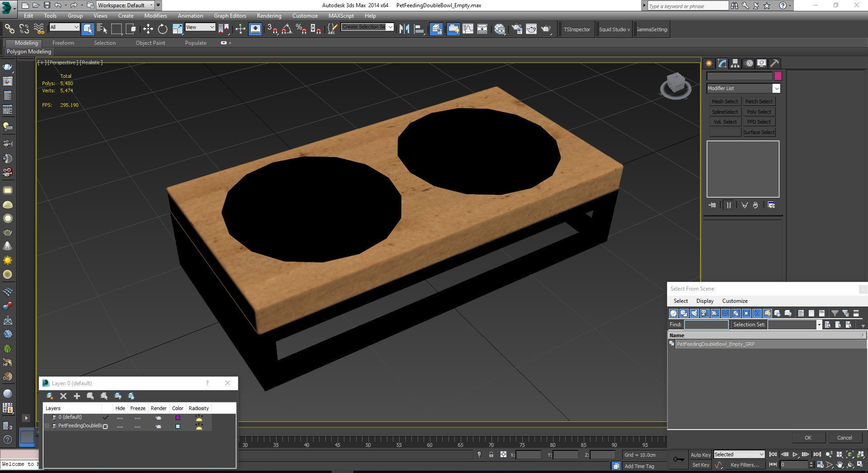This screenshot has width=868, height=473.
Task: Toggle Display Cameras filter in Select From Scene
Action: (x=705, y=313)
